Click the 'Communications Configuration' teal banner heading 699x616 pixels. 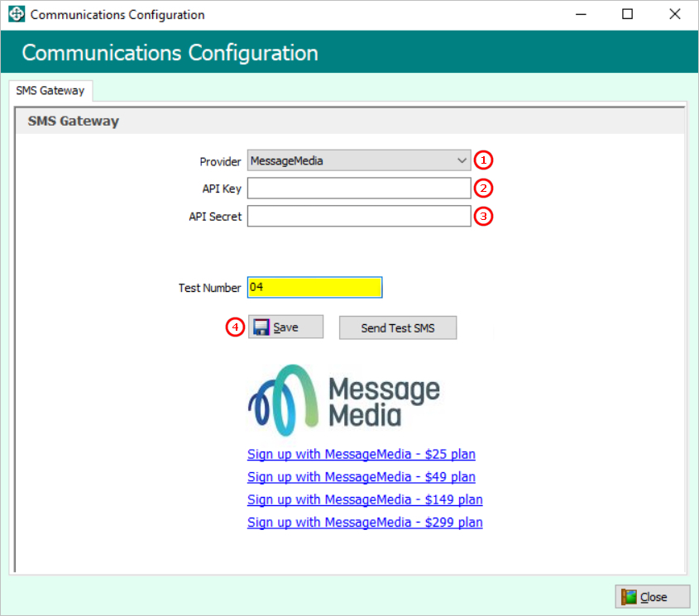(x=170, y=53)
